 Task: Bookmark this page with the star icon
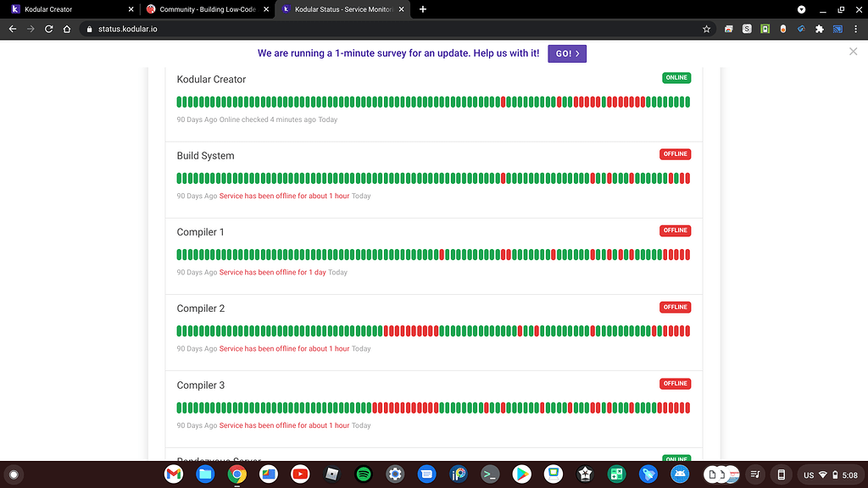click(x=706, y=28)
